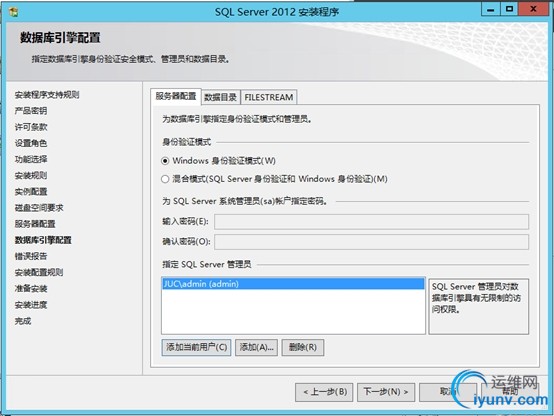Click 设置角色 step in sidebar
The image size is (554, 416).
pos(31,143)
